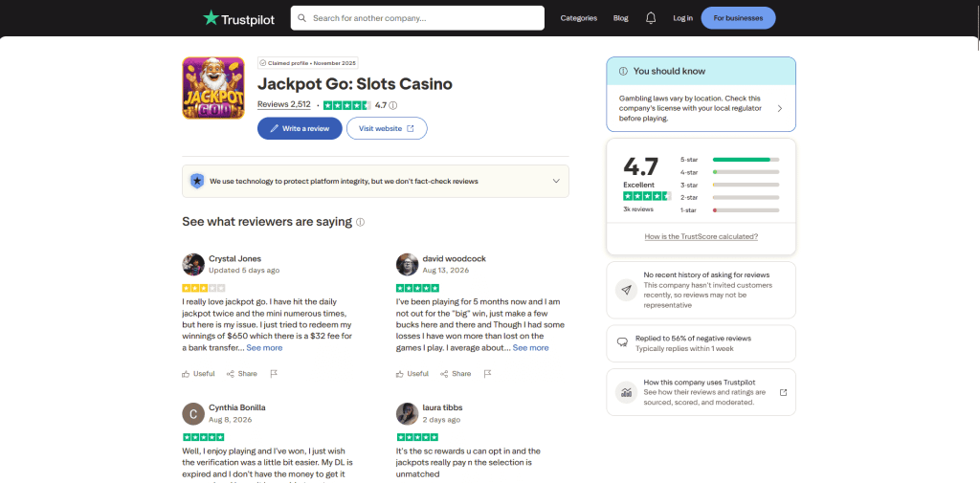Expand the platform integrity notice chevron

[556, 181]
